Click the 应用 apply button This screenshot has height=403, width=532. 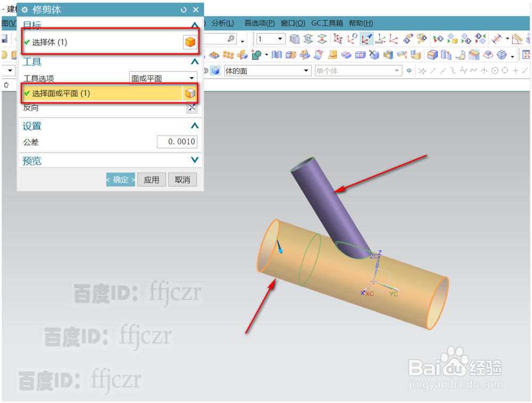(x=151, y=180)
